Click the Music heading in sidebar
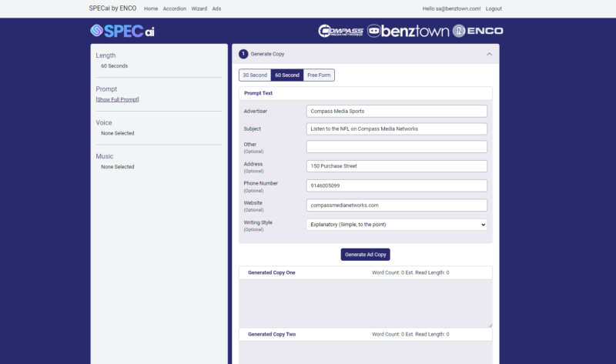This screenshot has width=616, height=364. click(x=105, y=156)
